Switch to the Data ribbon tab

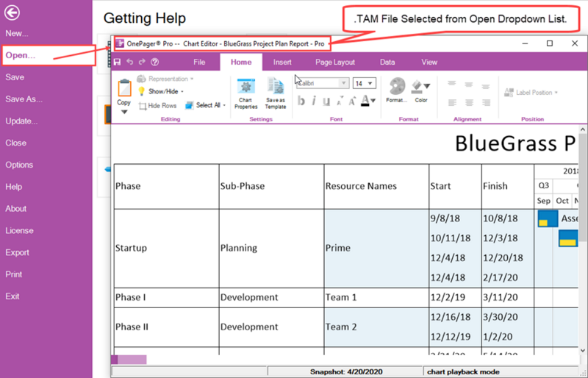(387, 63)
